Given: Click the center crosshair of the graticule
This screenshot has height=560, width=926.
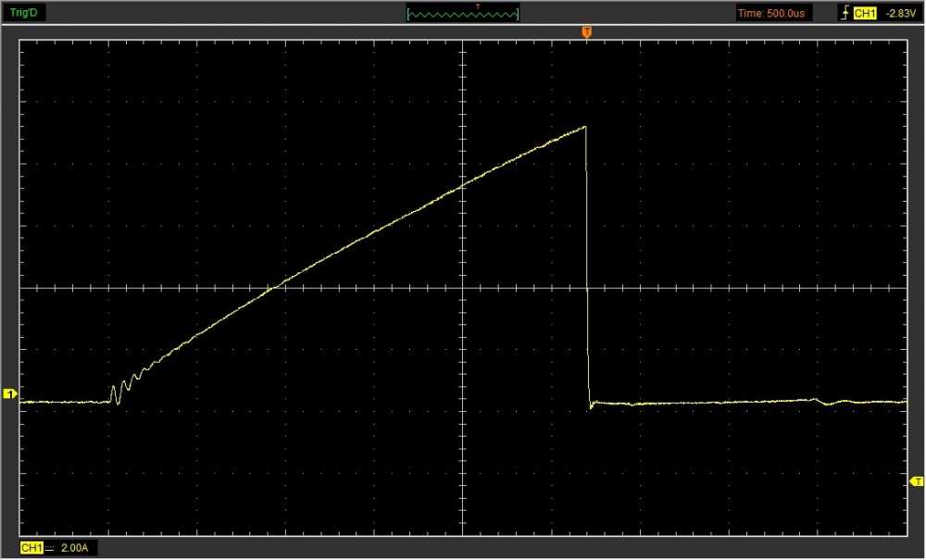Looking at the screenshot, I should (462, 288).
